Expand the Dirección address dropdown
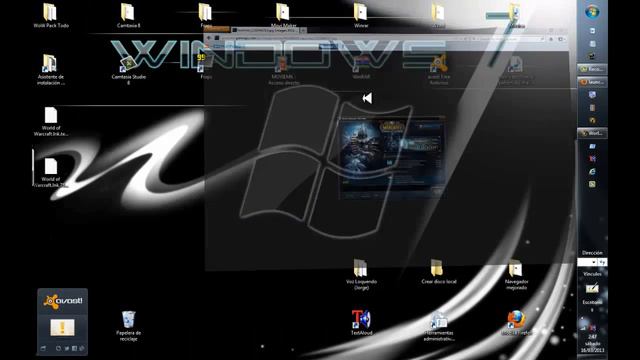Image resolution: width=640 pixels, height=360 pixels. (x=594, y=262)
